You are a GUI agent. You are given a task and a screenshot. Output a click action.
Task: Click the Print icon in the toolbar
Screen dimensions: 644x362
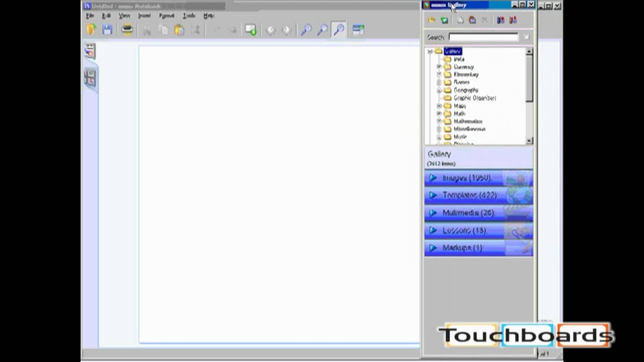(127, 30)
